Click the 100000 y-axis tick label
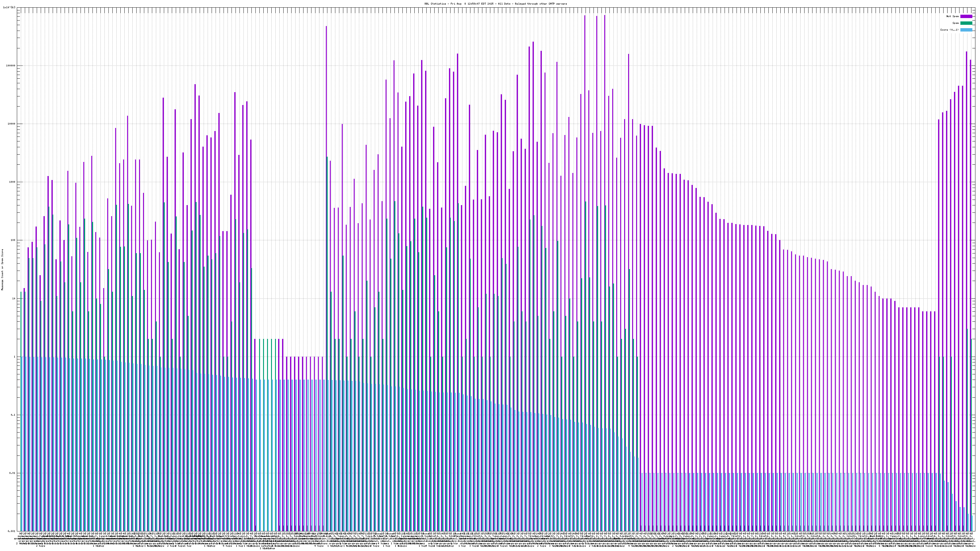Image resolution: width=980 pixels, height=551 pixels. (11, 66)
